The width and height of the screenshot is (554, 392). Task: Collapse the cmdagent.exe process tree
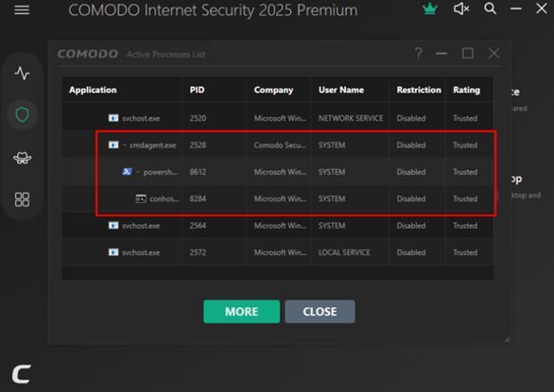125,145
